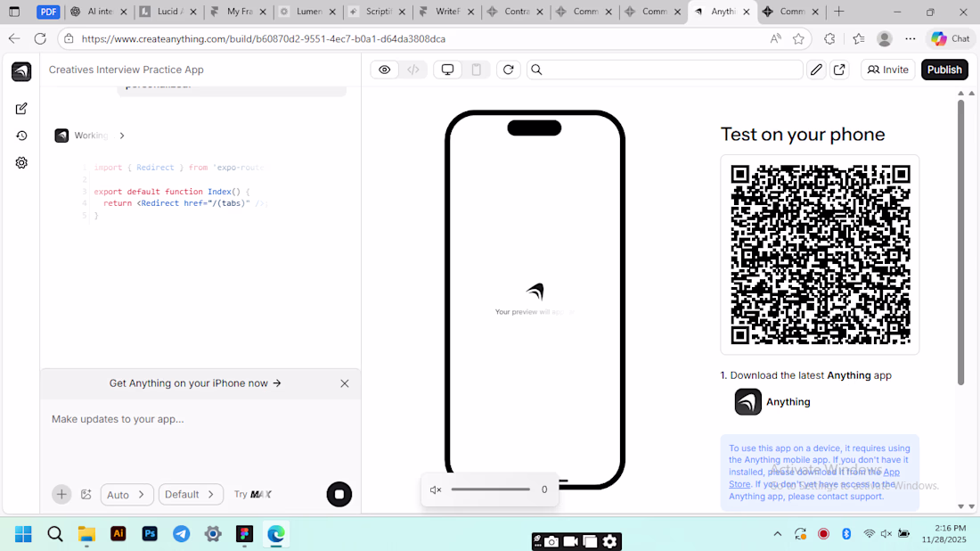This screenshot has width=980, height=551.
Task: Open the Default model dropdown
Action: tap(191, 494)
